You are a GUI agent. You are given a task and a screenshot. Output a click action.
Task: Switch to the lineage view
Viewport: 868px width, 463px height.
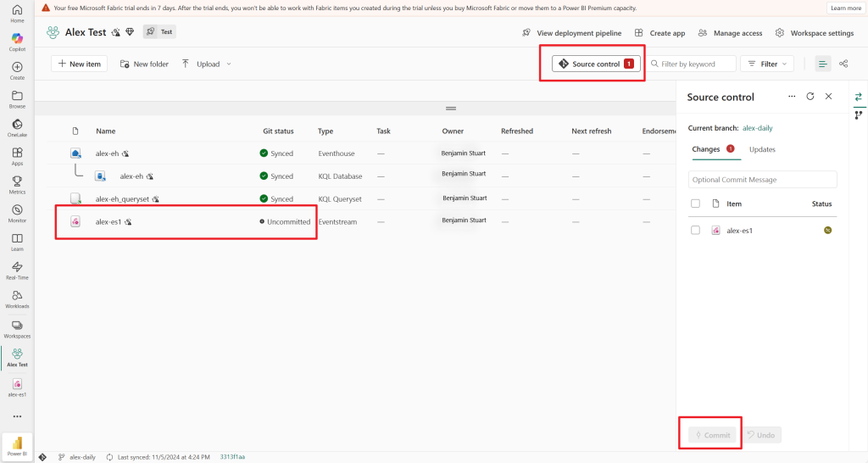pyautogui.click(x=843, y=64)
